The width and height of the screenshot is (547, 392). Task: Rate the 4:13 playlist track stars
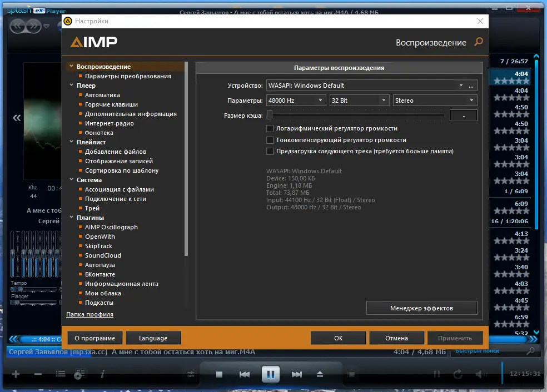pos(511,241)
